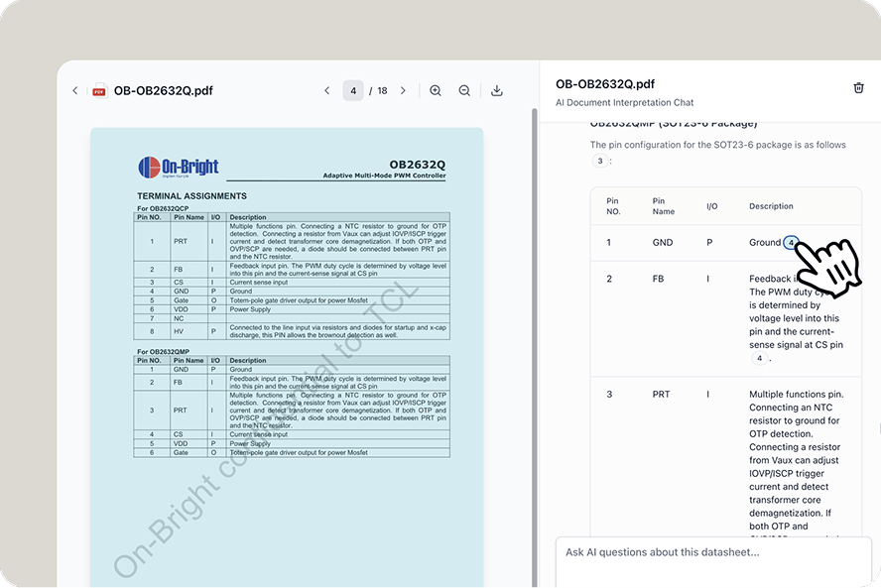The height and width of the screenshot is (588, 881).
Task: Click the HV pin row in the PDF table
Action: [x=292, y=331]
